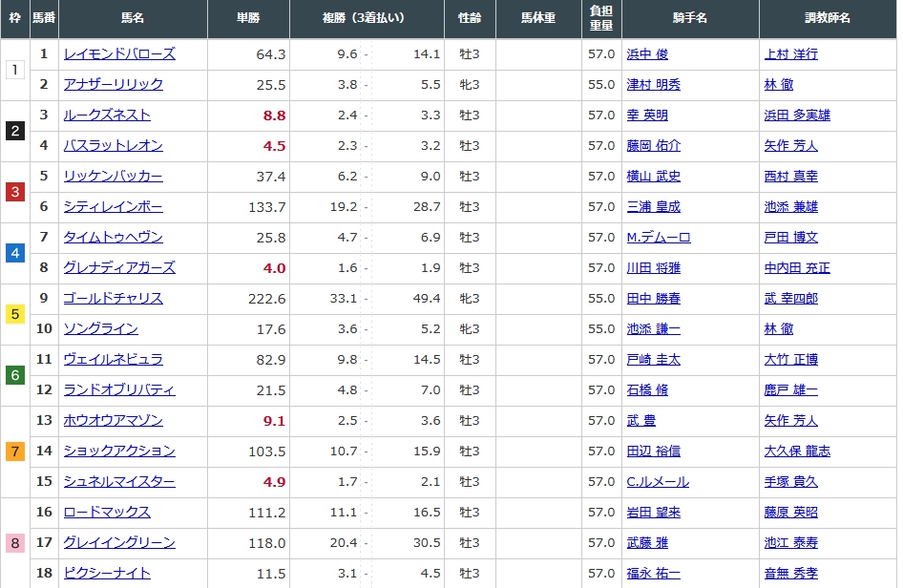Click the white bracket 1 badge
Image resolution: width=903 pixels, height=588 pixels.
14,70
